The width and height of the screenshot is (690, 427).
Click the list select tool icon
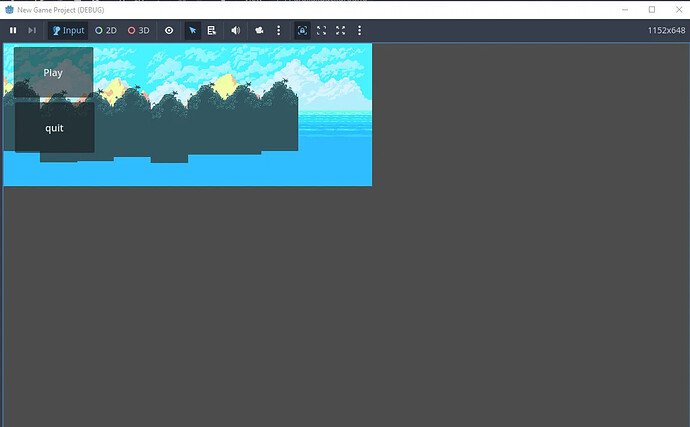(212, 31)
